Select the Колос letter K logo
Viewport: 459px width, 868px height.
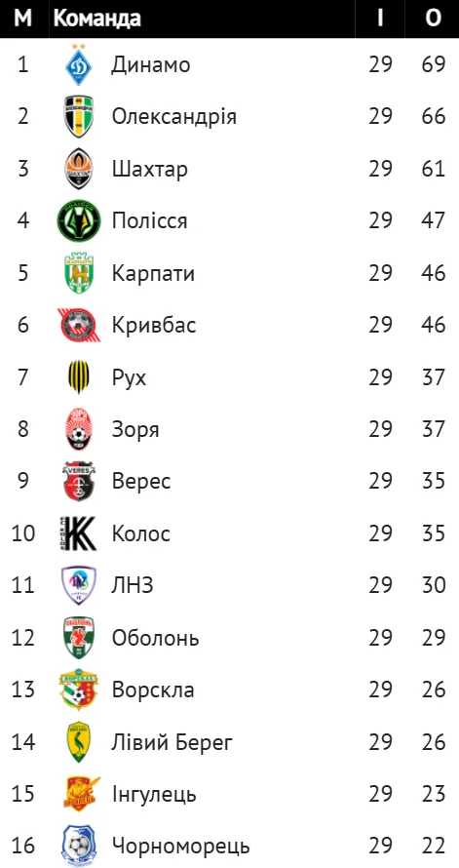click(77, 533)
